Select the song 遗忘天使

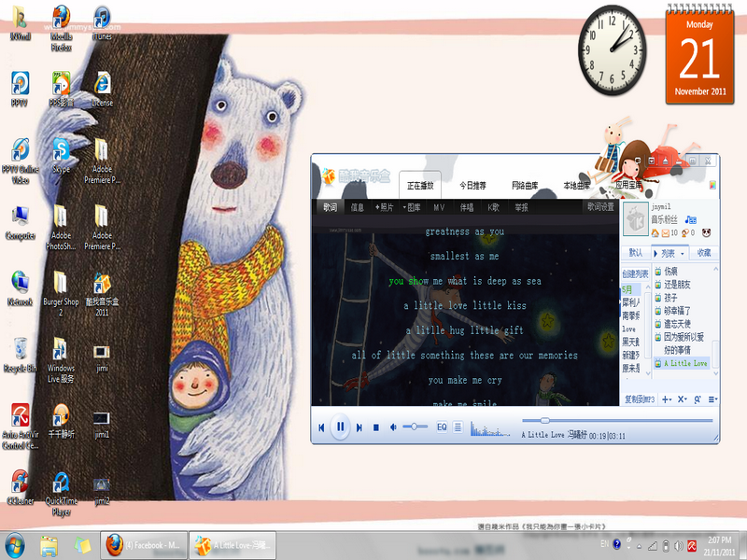(x=677, y=324)
